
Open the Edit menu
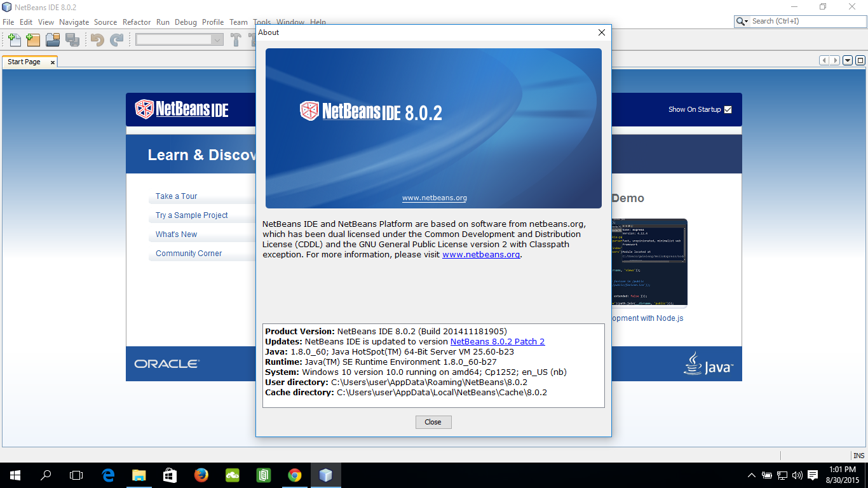coord(26,22)
